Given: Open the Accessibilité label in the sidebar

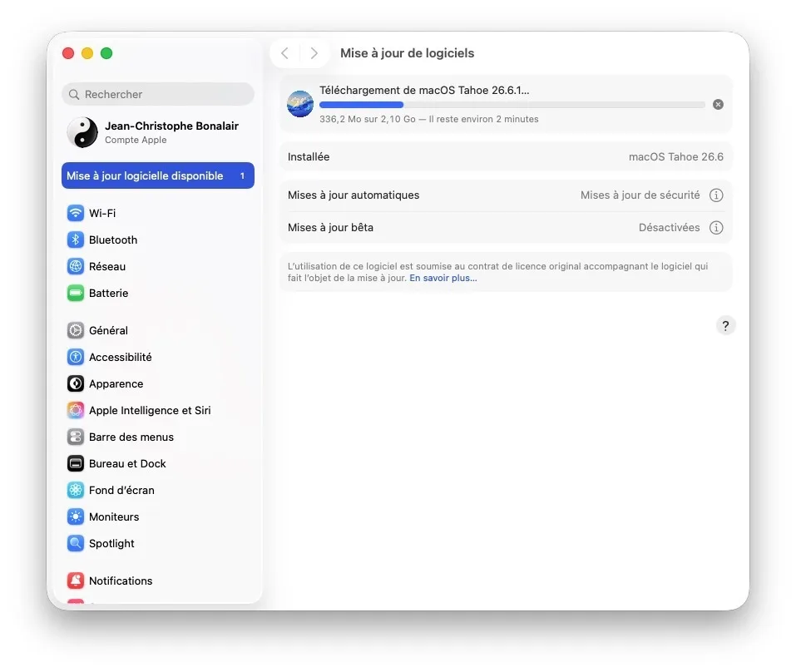Looking at the screenshot, I should (121, 357).
